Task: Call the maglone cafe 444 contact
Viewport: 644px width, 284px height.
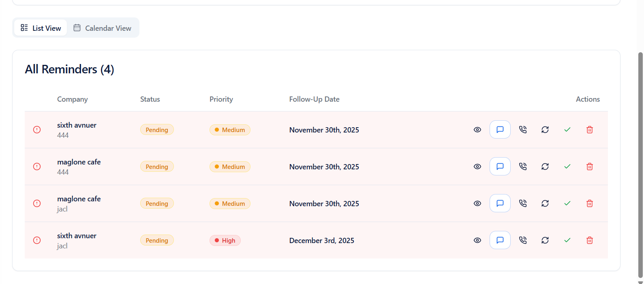Action: coord(523,166)
